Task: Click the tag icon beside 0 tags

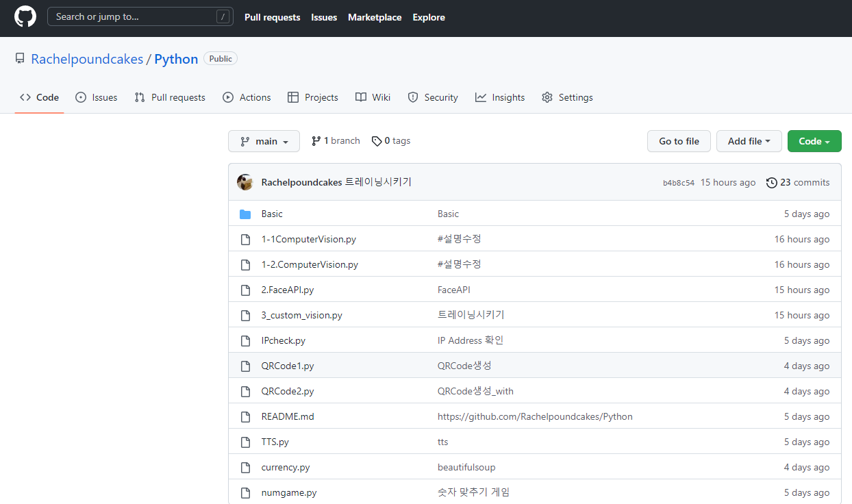Action: [377, 141]
